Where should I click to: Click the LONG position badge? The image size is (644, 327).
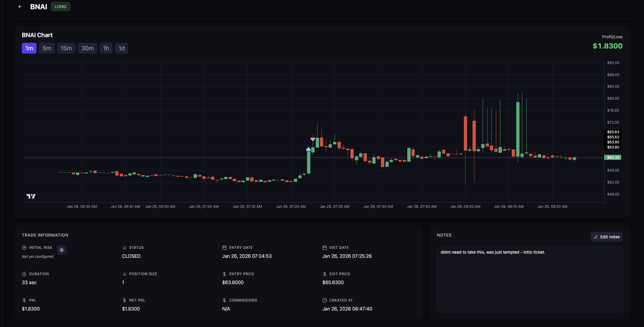60,7
